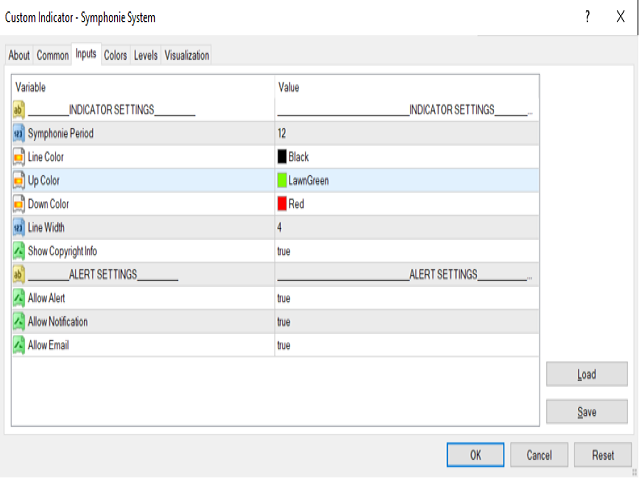This screenshot has height=480, width=640.
Task: Reset inputs with the Reset button
Action: pos(603,455)
